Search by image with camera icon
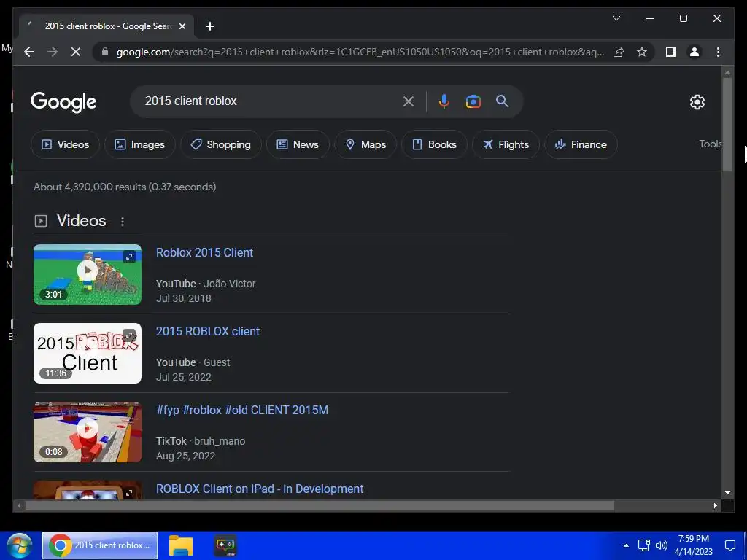Viewport: 747px width, 560px height. [x=473, y=101]
